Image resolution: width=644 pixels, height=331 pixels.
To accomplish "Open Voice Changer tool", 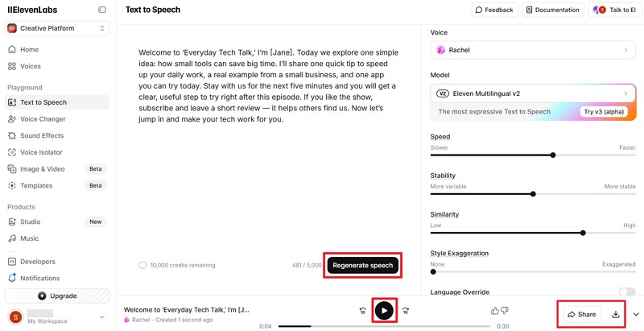I will click(57, 119).
